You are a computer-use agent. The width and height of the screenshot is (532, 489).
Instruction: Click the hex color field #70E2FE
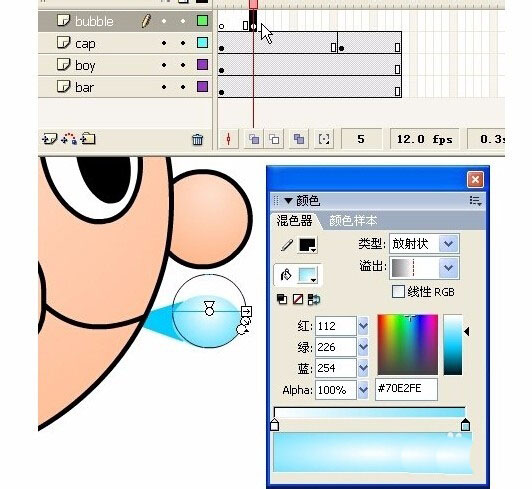tap(406, 389)
